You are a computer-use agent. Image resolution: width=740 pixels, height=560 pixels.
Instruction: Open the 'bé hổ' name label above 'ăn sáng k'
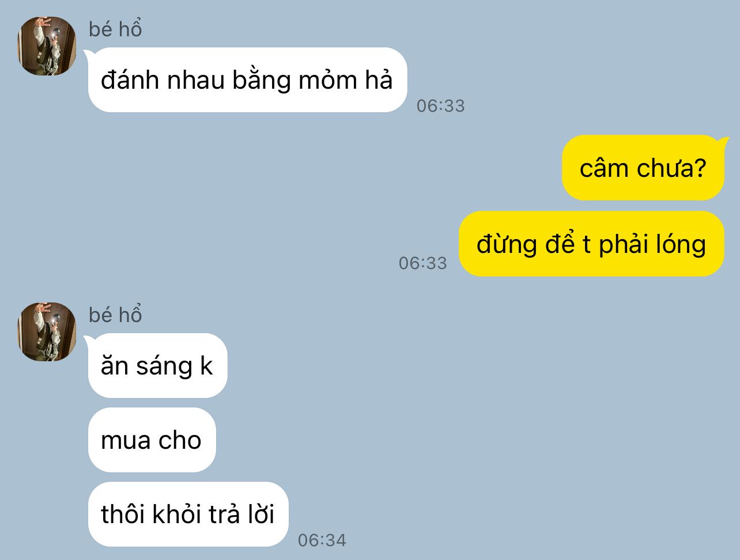click(x=115, y=315)
